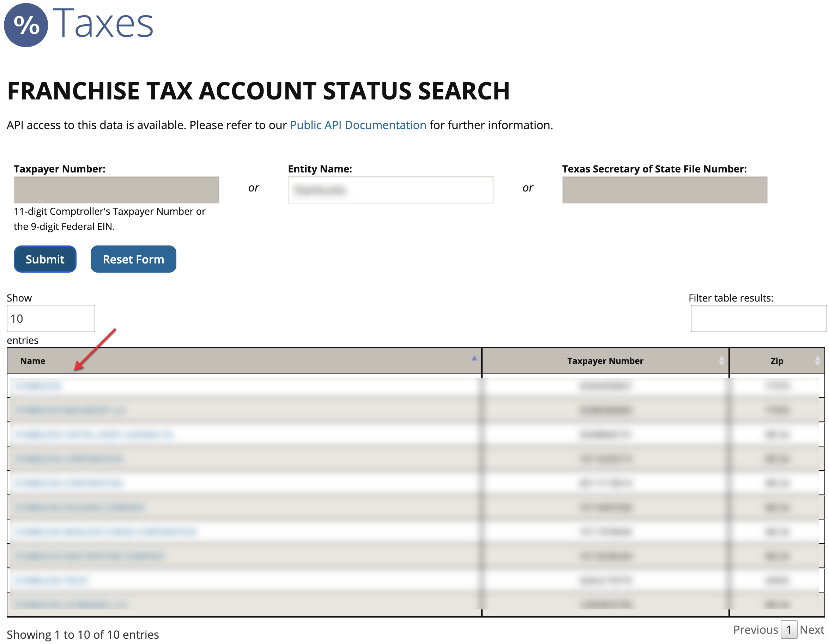The height and width of the screenshot is (644, 829).
Task: Sort by Taxpayer Number column arrows
Action: (721, 361)
